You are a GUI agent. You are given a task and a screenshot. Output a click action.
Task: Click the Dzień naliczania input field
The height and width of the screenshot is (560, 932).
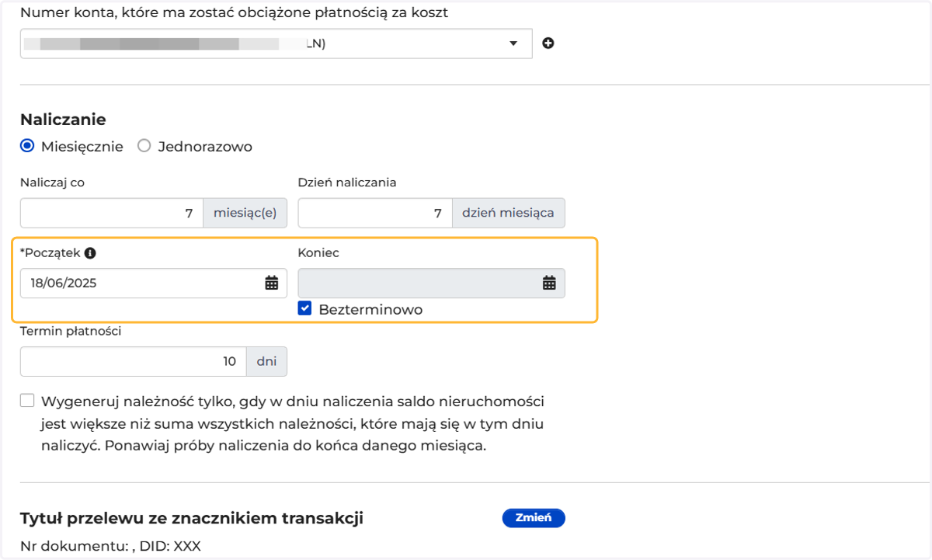click(x=375, y=213)
